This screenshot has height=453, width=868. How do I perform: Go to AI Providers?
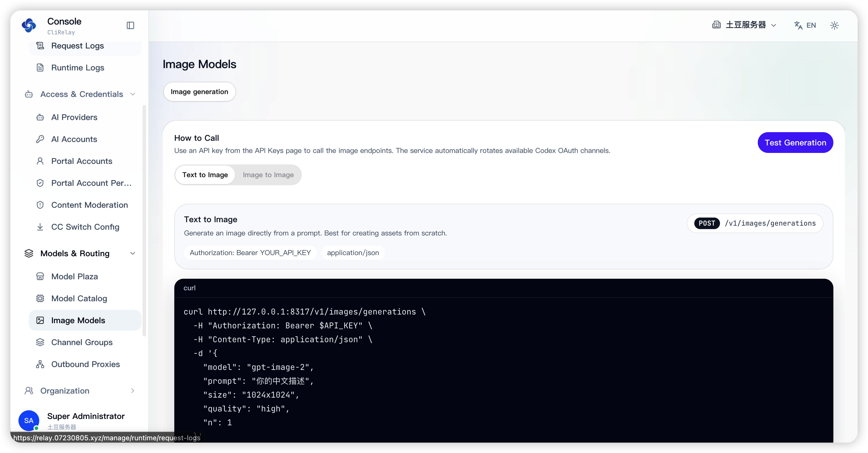(85, 117)
